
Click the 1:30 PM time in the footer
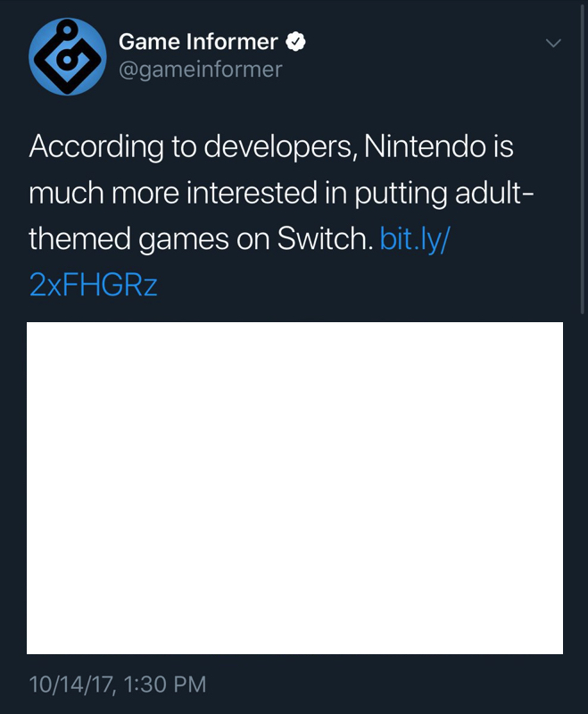tap(164, 685)
